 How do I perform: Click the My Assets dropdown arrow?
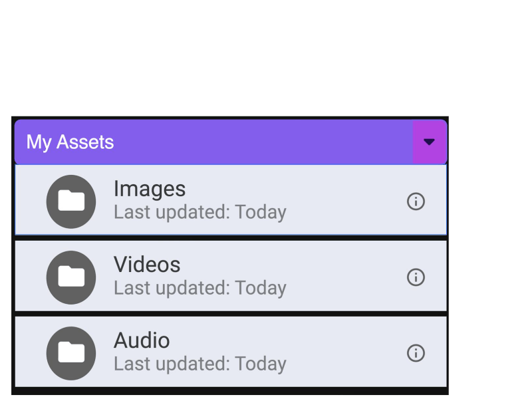tap(429, 142)
